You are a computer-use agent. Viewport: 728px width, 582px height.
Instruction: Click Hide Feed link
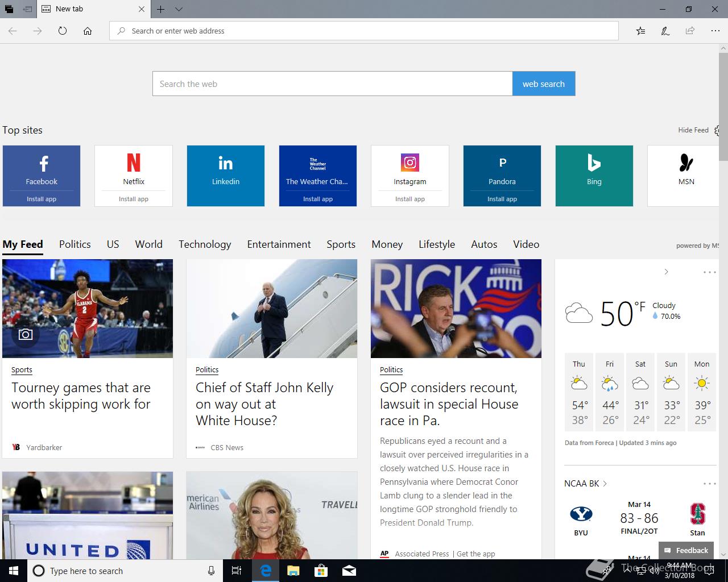[693, 130]
